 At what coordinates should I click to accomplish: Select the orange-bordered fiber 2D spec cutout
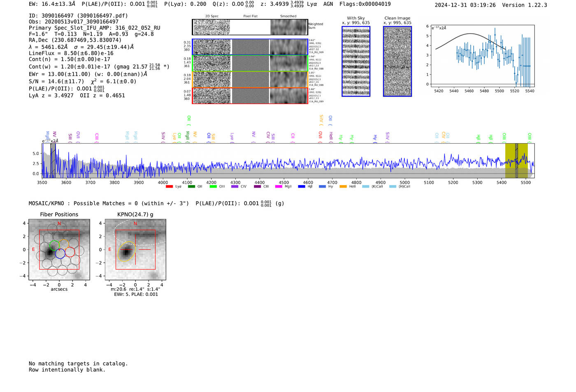coord(212,79)
